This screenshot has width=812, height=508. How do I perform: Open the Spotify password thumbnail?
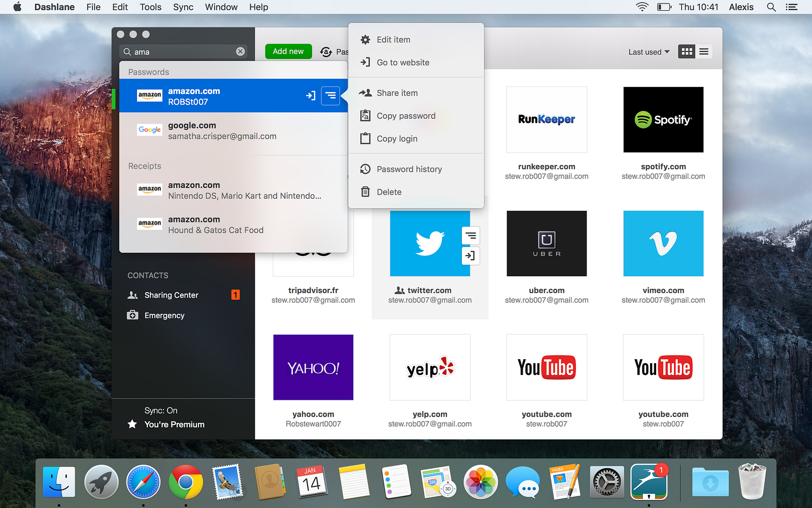pyautogui.click(x=663, y=119)
